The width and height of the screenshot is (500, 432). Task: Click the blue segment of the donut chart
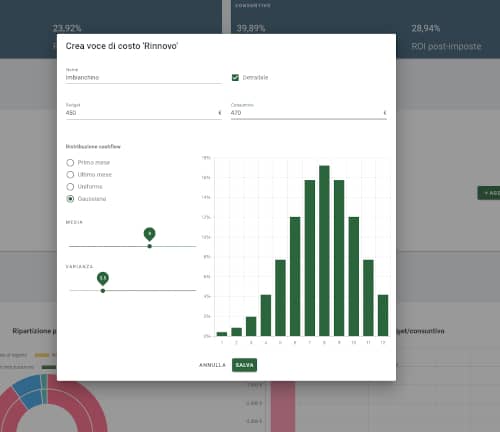click(x=28, y=390)
